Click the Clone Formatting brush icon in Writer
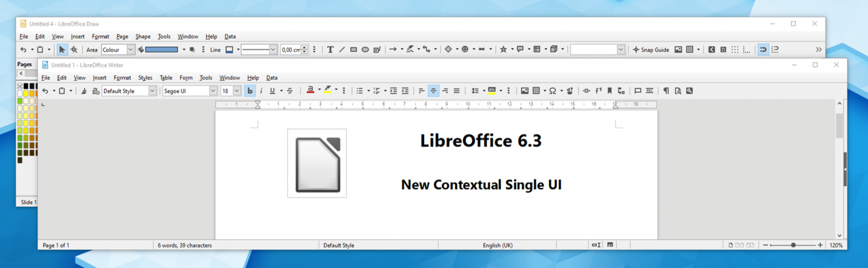Viewport: 868px width, 268px height. coord(84,91)
